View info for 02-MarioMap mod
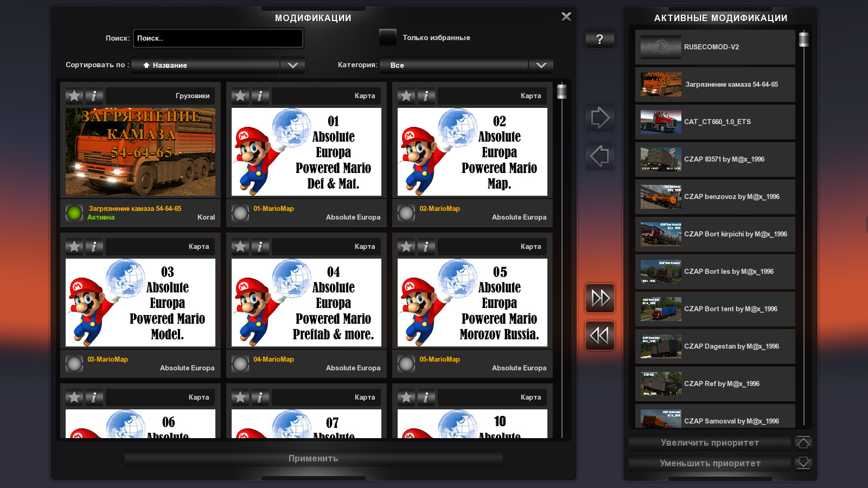Screen dimensions: 868x488 pos(426,96)
